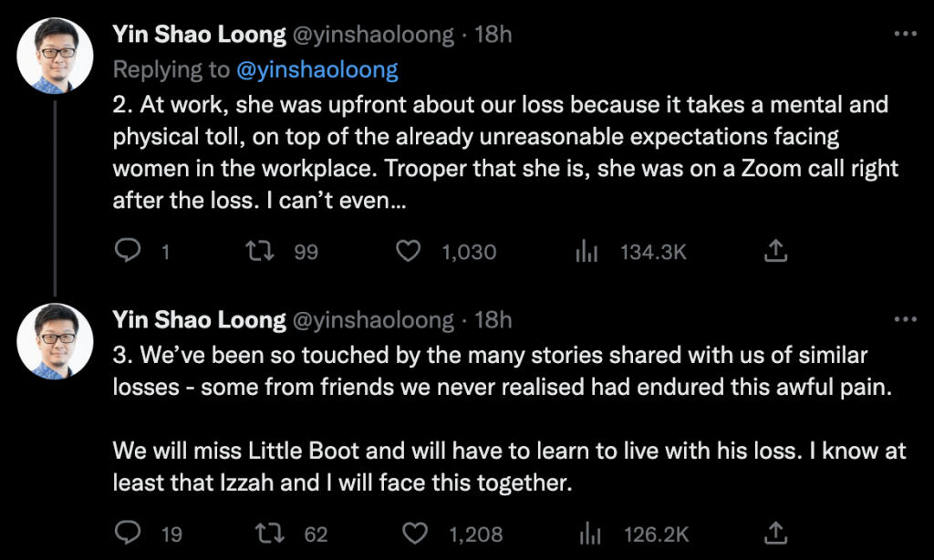Image resolution: width=934 pixels, height=560 pixels.
Task: Open Yin Shao Loong's name on second tweet
Action: click(199, 320)
